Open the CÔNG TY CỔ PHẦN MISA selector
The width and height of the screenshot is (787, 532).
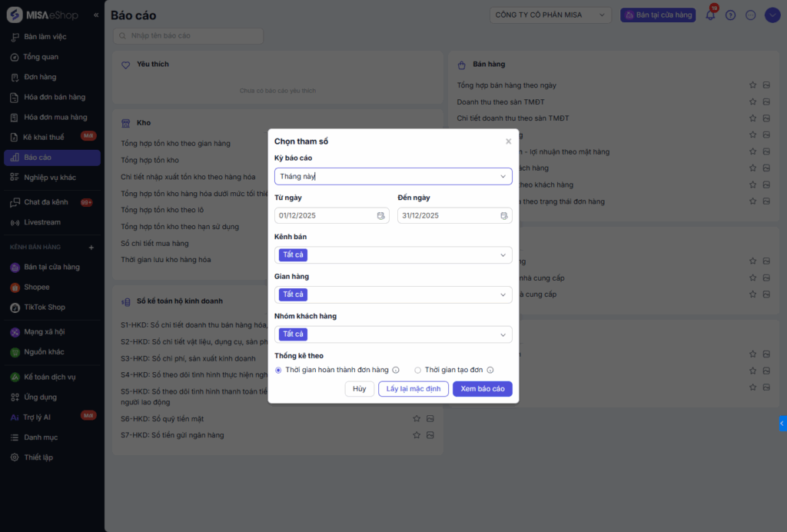[550, 15]
